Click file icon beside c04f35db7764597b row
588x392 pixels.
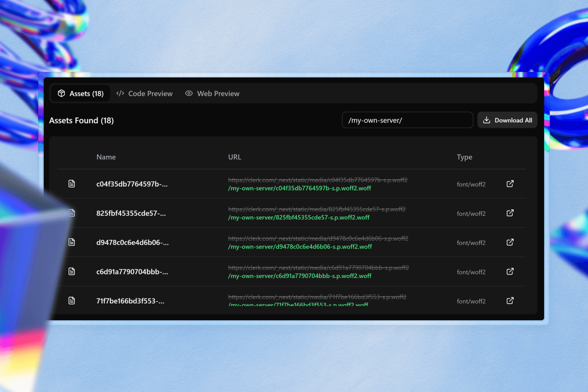coord(72,184)
